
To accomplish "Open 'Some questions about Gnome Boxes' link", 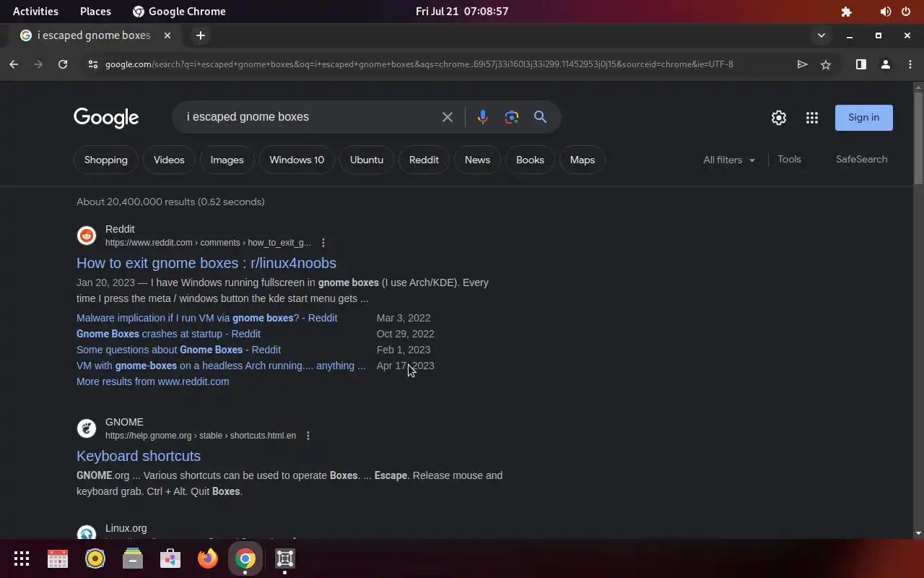I will pyautogui.click(x=178, y=350).
